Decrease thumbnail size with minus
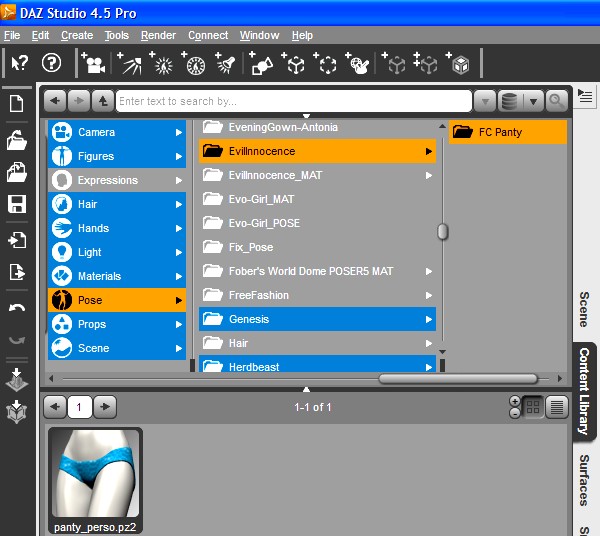The width and height of the screenshot is (600, 536). pos(515,413)
